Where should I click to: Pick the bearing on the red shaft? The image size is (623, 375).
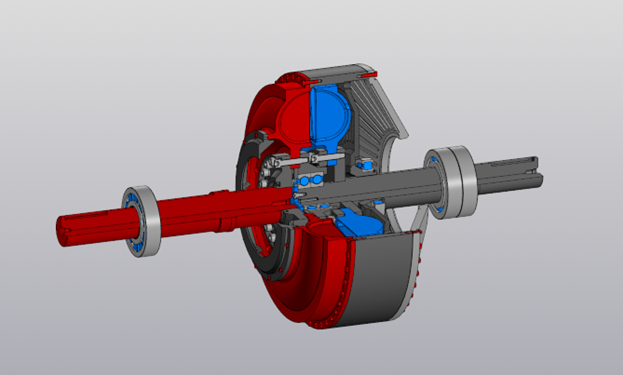pyautogui.click(x=141, y=221)
